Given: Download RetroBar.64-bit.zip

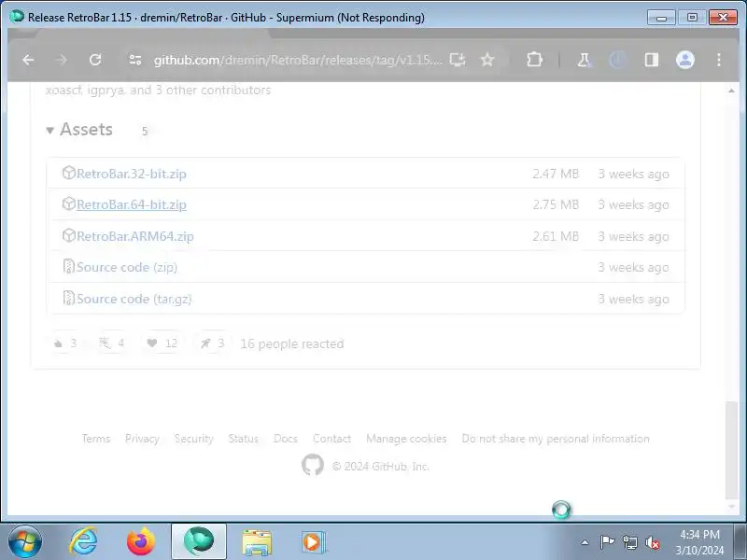Looking at the screenshot, I should [x=132, y=204].
